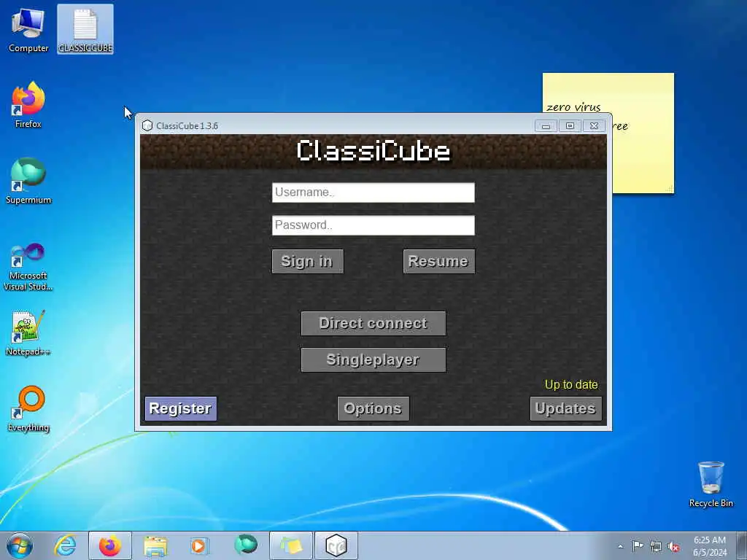Open Internet Explorer from the taskbar
This screenshot has height=560, width=747.
[65, 545]
